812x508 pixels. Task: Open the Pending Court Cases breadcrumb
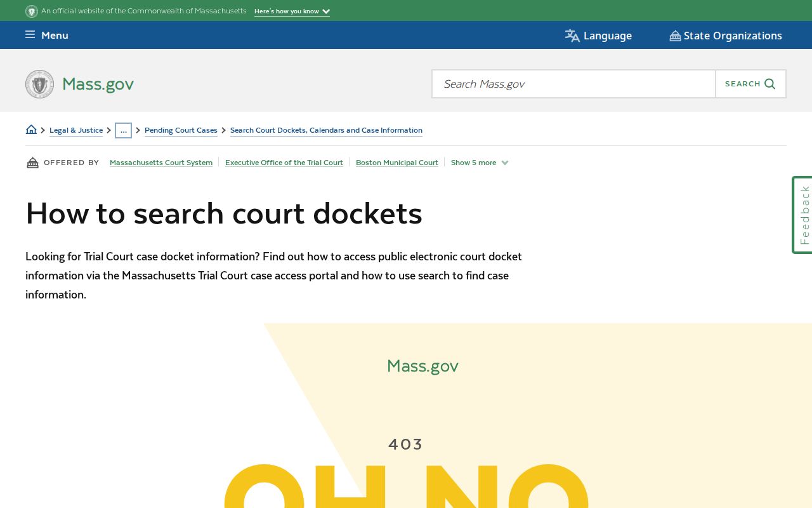tap(181, 130)
